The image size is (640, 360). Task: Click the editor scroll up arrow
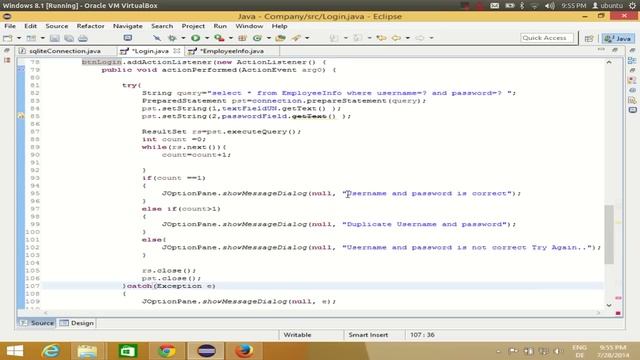point(609,62)
